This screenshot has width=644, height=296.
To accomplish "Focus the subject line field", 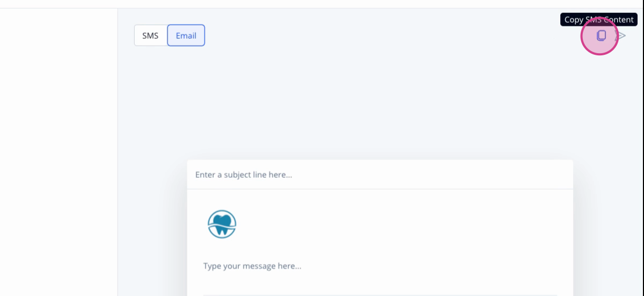I will (380, 175).
